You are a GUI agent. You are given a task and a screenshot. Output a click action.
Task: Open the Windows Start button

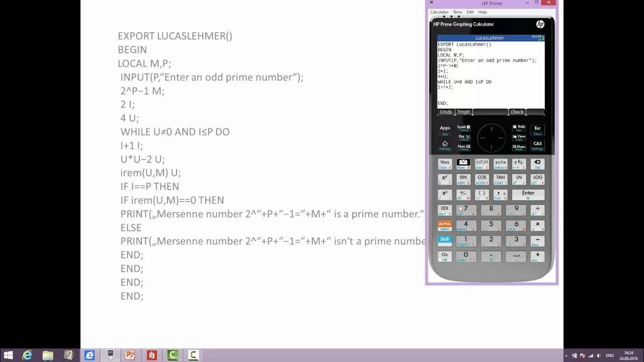8,355
